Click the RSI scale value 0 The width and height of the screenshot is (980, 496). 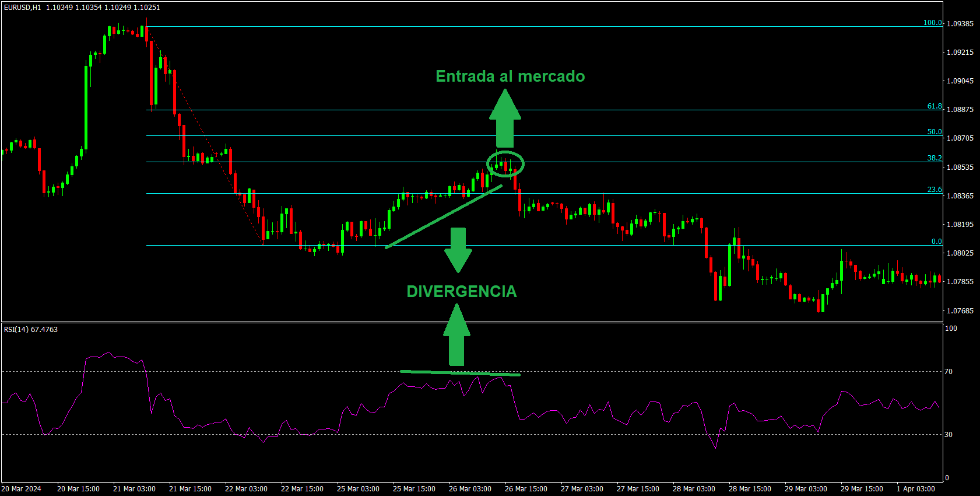947,478
